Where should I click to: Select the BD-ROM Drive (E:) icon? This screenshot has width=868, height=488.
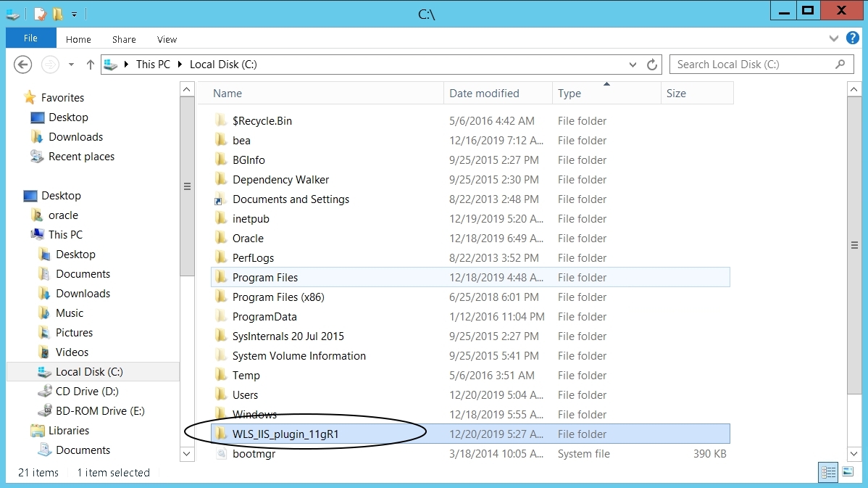45,410
